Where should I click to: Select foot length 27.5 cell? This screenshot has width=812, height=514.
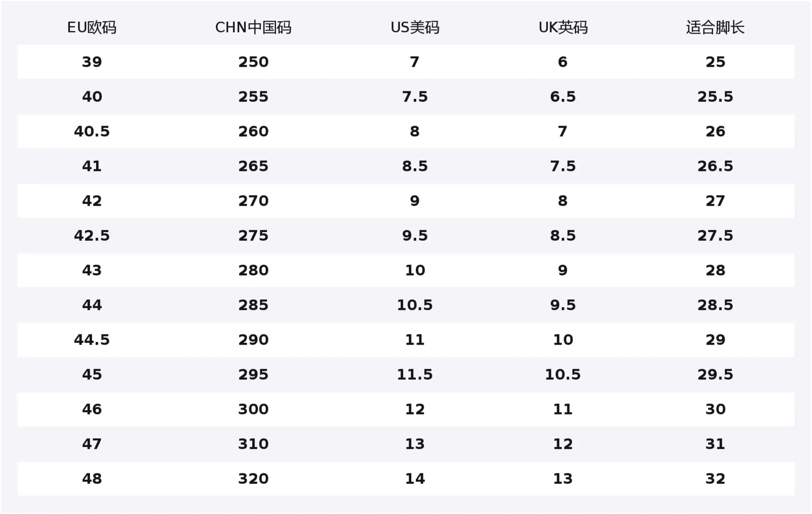[715, 235]
